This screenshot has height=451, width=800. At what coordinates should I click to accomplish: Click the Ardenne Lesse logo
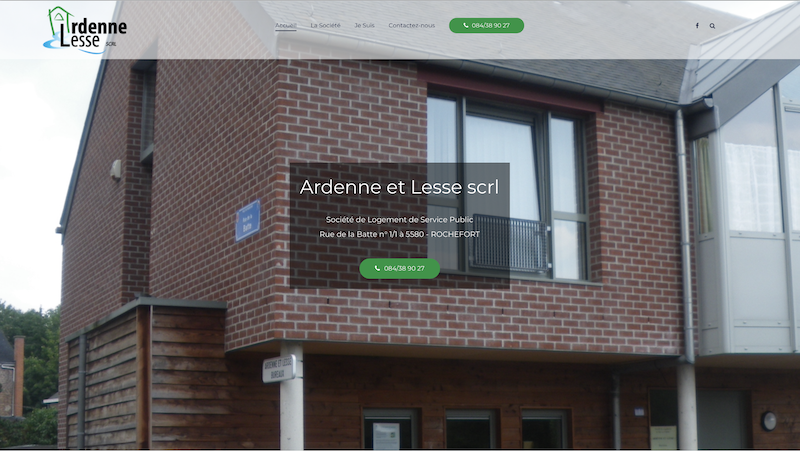click(85, 30)
